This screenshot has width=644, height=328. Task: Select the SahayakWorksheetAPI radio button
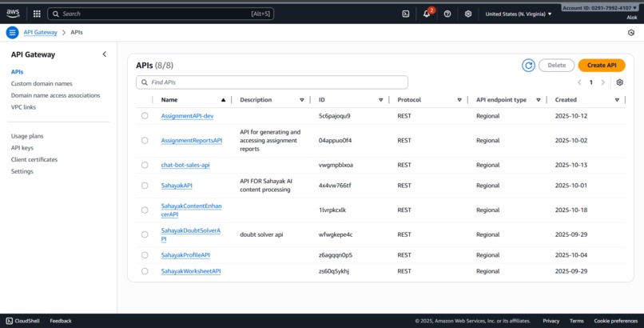coord(145,271)
